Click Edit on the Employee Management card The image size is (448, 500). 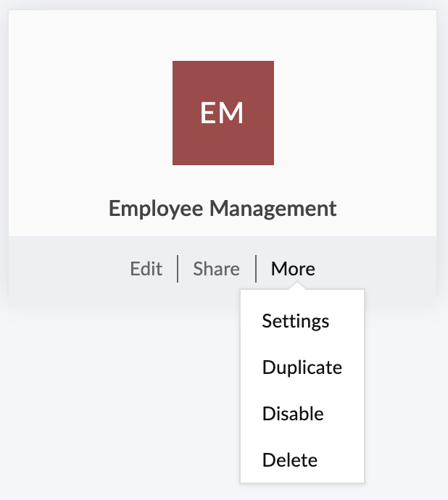point(146,269)
